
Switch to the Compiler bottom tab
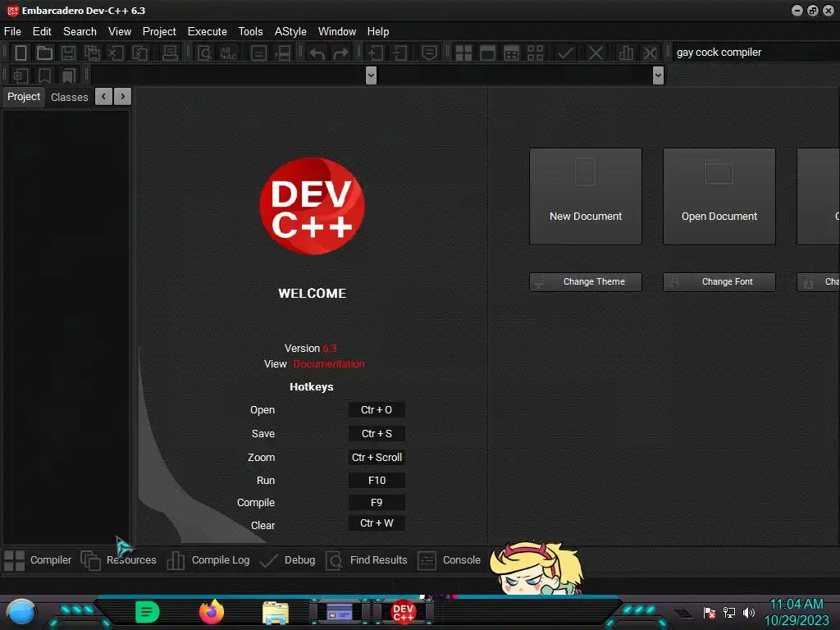(x=38, y=560)
